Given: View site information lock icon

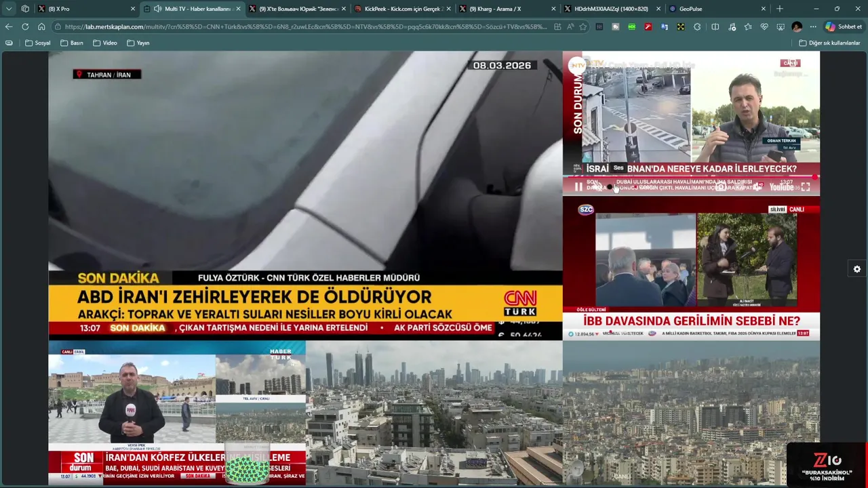Looking at the screenshot, I should pyautogui.click(x=59, y=26).
